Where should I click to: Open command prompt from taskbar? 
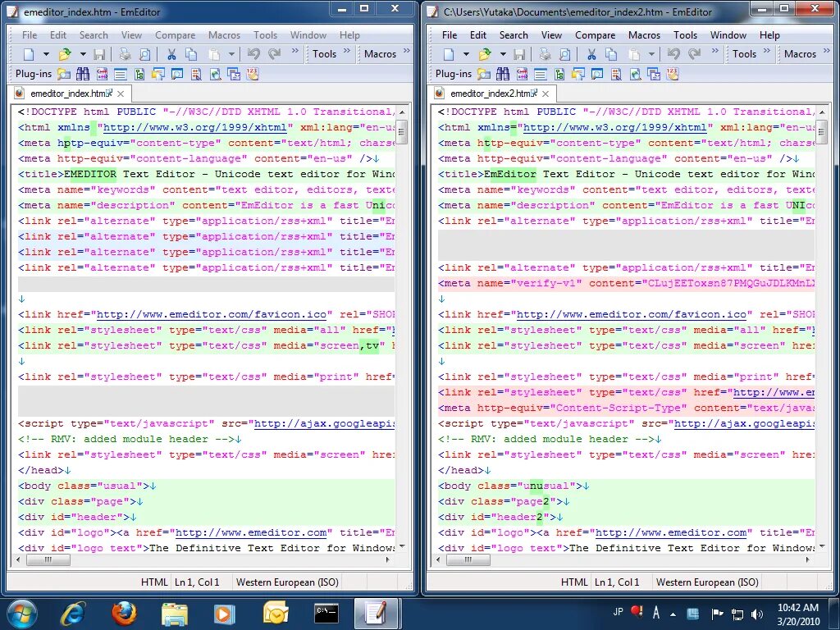tap(326, 613)
